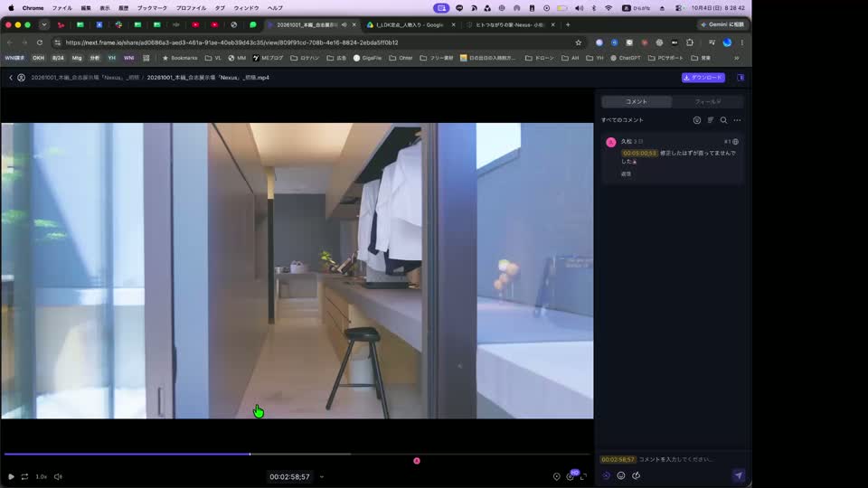Enter fullscreen mode
Screen dimensions: 868x488
(x=583, y=476)
